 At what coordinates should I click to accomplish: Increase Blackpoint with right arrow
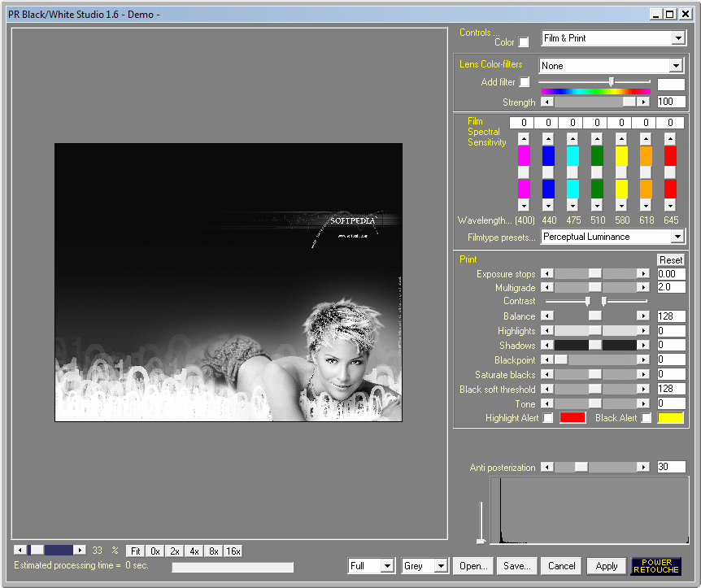(643, 359)
